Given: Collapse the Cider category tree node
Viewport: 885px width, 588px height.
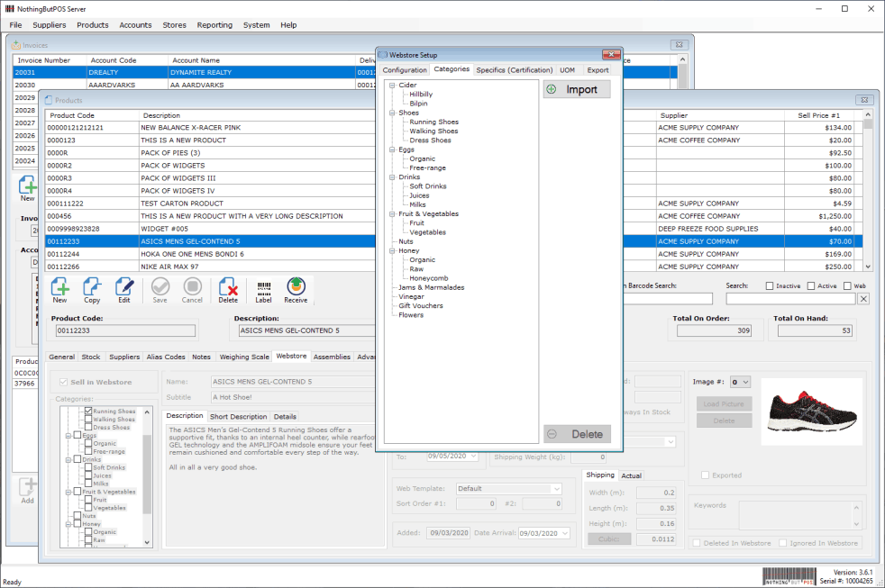Looking at the screenshot, I should click(392, 86).
